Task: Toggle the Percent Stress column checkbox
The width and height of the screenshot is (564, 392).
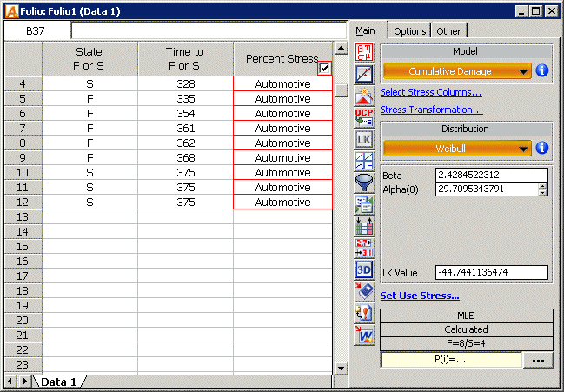Action: coord(324,68)
